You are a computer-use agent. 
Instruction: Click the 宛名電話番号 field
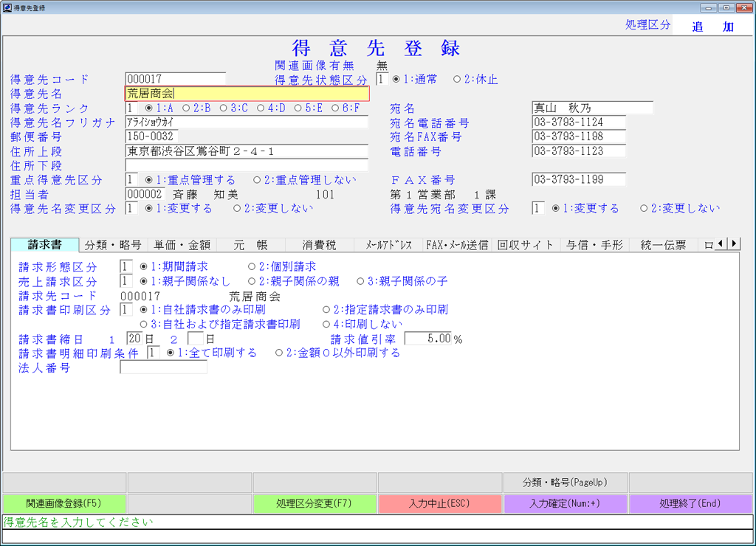579,122
